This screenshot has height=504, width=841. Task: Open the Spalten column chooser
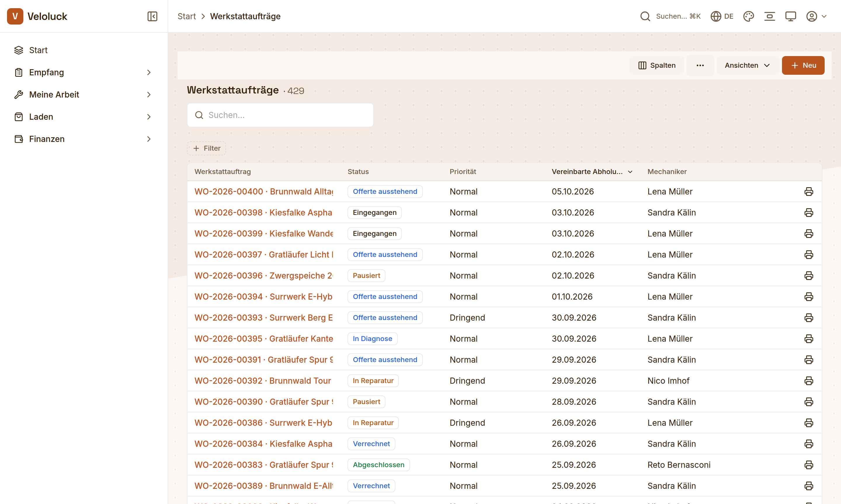[x=657, y=65]
